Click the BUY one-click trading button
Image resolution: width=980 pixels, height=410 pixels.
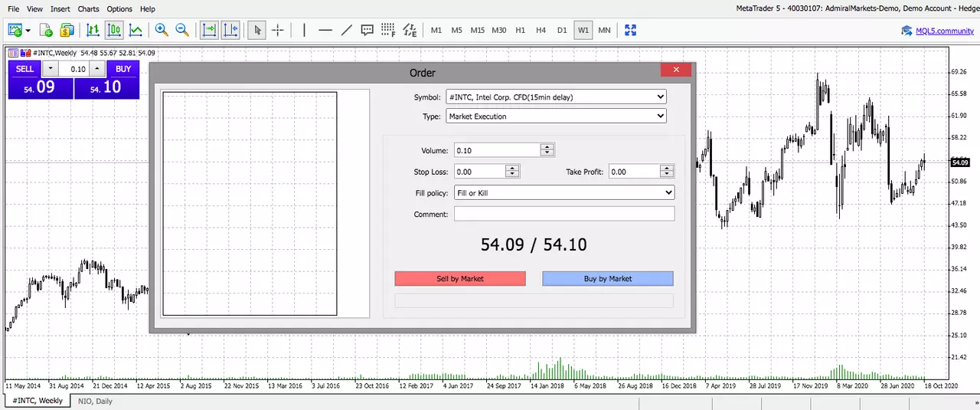pos(123,69)
